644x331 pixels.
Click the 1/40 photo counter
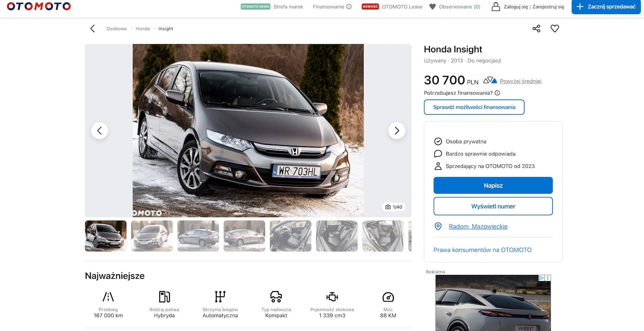tap(394, 207)
